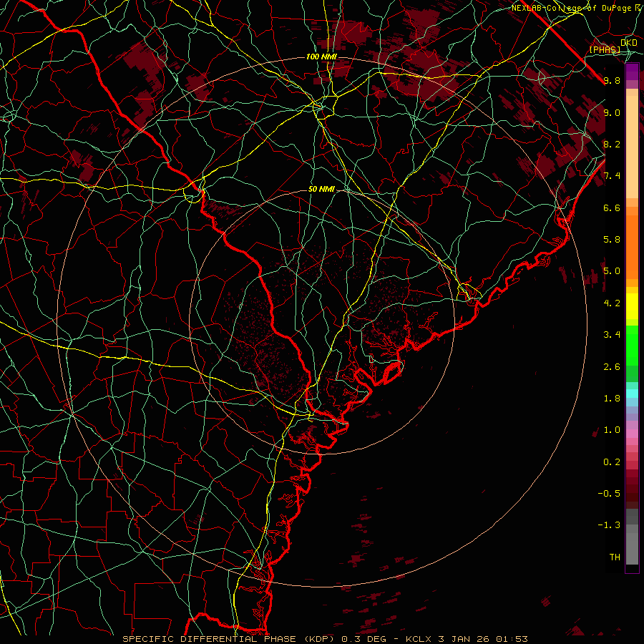Pick the gray TH segment of the color bar
Image resolution: width=644 pixels, height=644 pixels.
pyautogui.click(x=632, y=548)
